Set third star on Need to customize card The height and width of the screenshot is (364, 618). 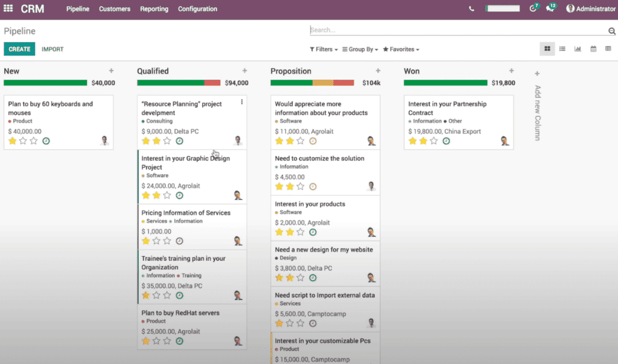pos(301,187)
